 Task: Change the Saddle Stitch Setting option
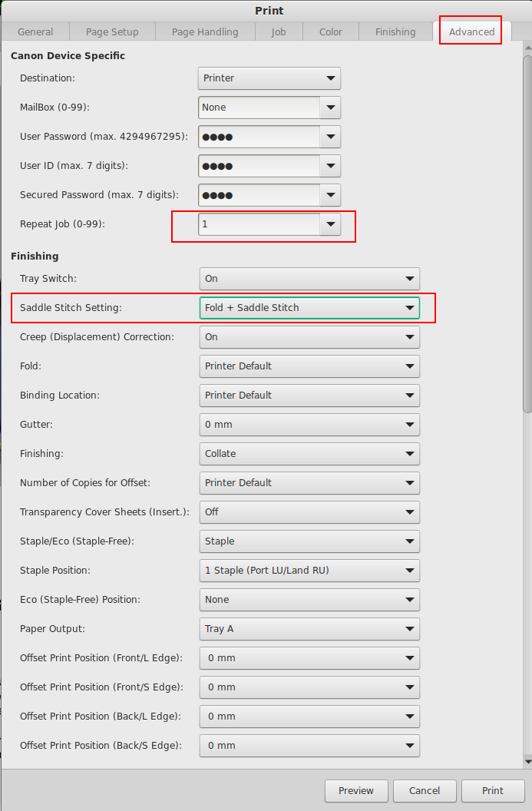(309, 308)
